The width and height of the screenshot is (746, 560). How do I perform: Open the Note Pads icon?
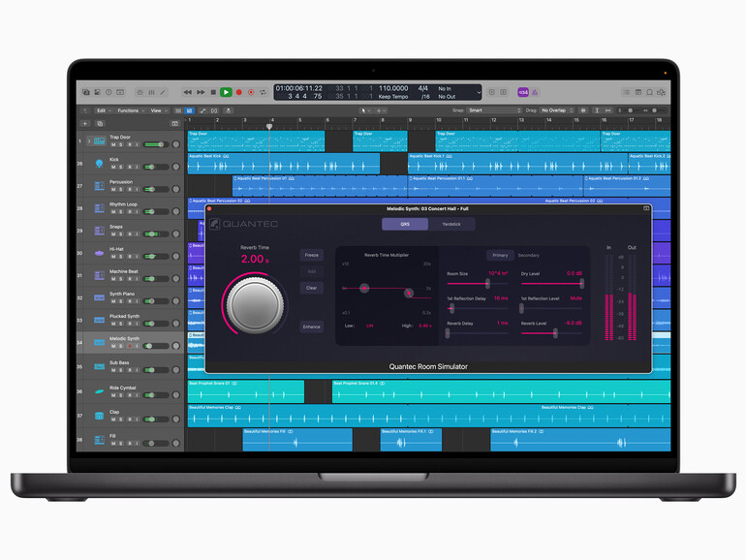(638, 92)
